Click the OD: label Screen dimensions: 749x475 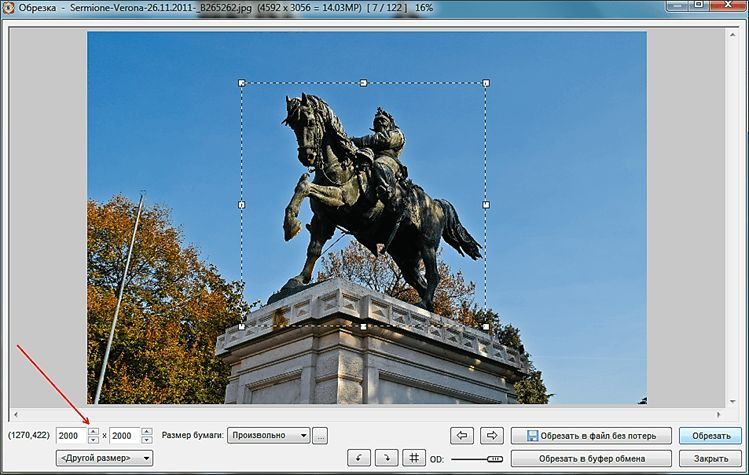pyautogui.click(x=437, y=459)
